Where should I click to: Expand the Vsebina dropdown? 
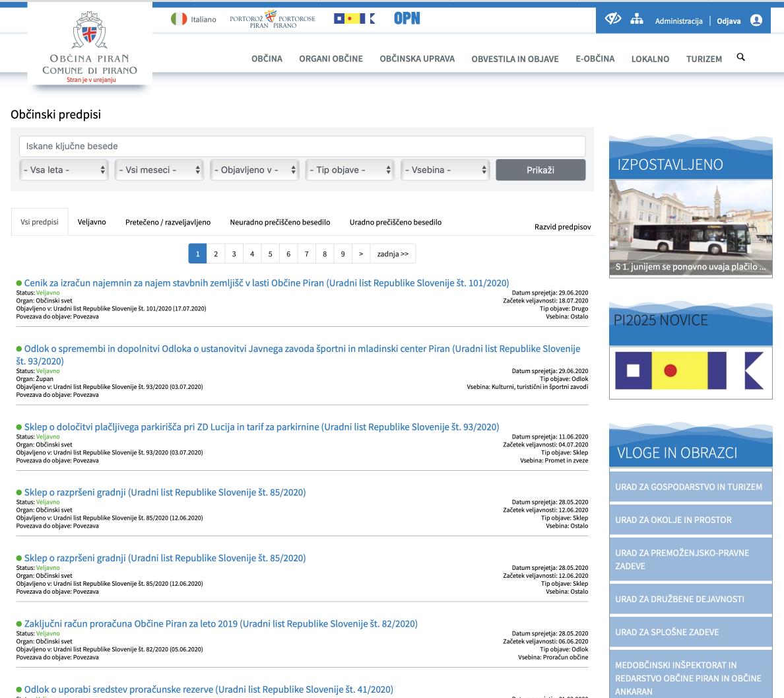(x=445, y=170)
